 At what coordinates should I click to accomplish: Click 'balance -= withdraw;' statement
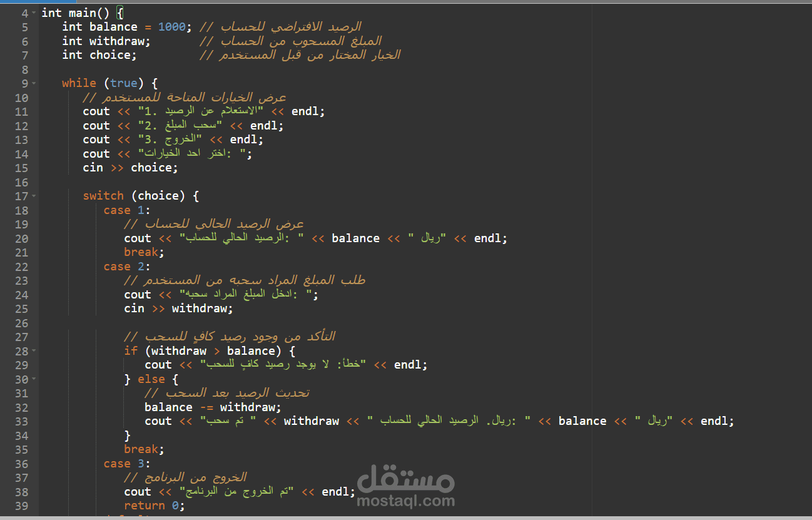(213, 407)
